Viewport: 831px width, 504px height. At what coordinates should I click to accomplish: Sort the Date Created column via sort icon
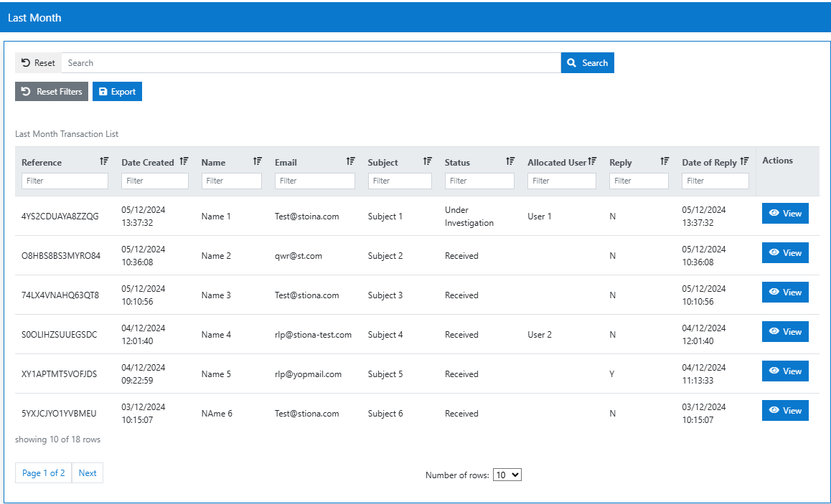(x=184, y=161)
